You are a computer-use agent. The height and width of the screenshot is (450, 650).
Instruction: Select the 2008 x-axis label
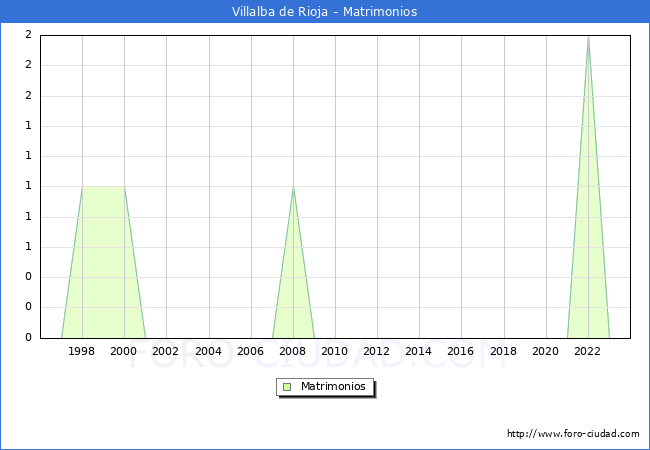[293, 351]
